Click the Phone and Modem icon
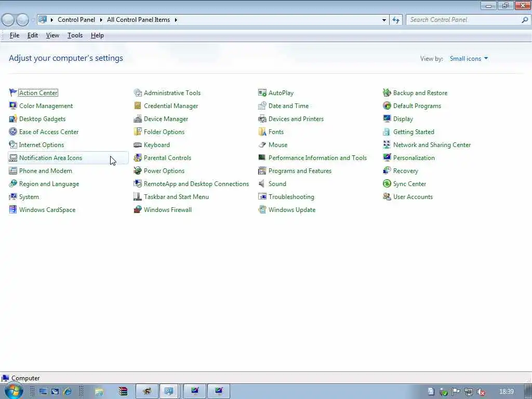This screenshot has width=532, height=399. click(x=13, y=170)
